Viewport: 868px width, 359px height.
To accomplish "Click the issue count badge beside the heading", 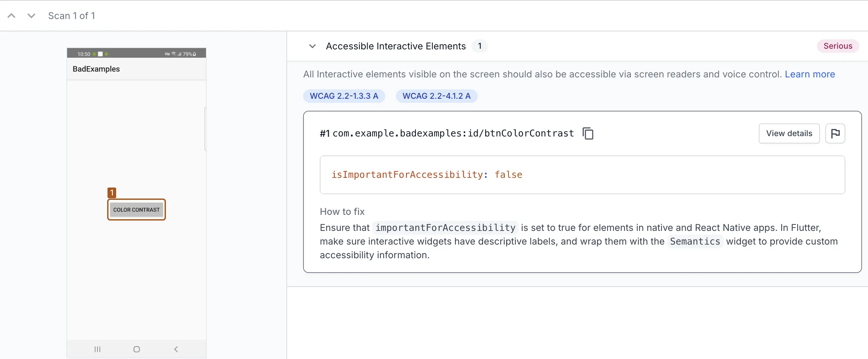I will click(x=479, y=46).
